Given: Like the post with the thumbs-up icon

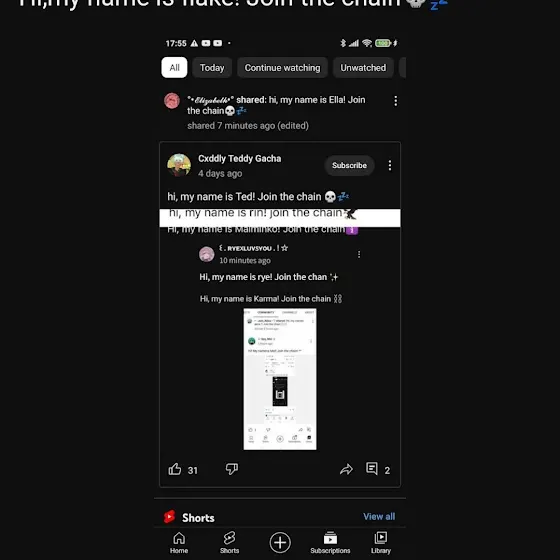Looking at the screenshot, I should pos(175,469).
